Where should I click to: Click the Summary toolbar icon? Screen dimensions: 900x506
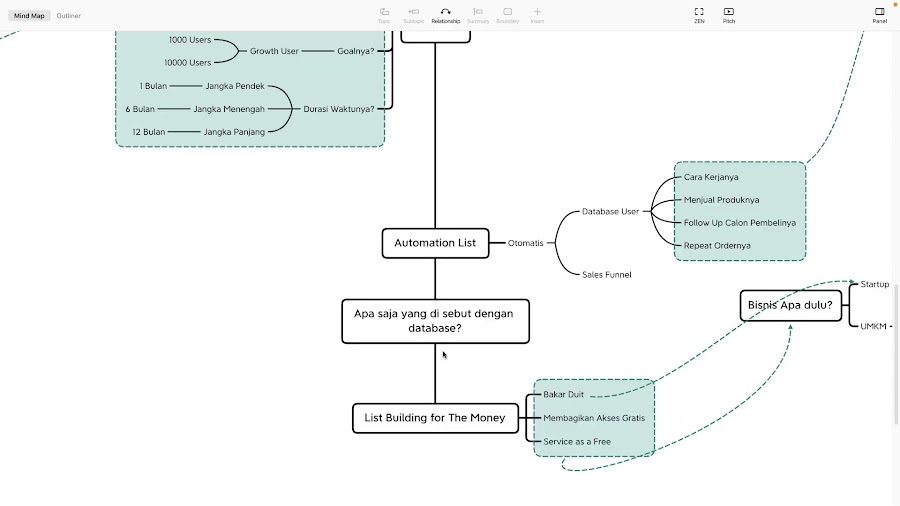(x=478, y=15)
